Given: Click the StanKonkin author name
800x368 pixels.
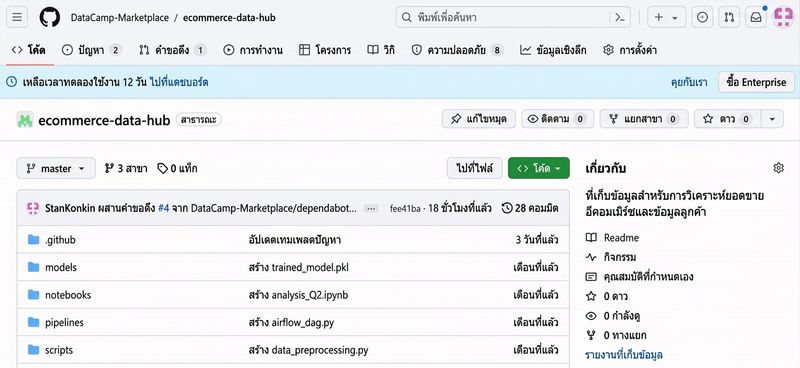Looking at the screenshot, I should pyautogui.click(x=70, y=208).
